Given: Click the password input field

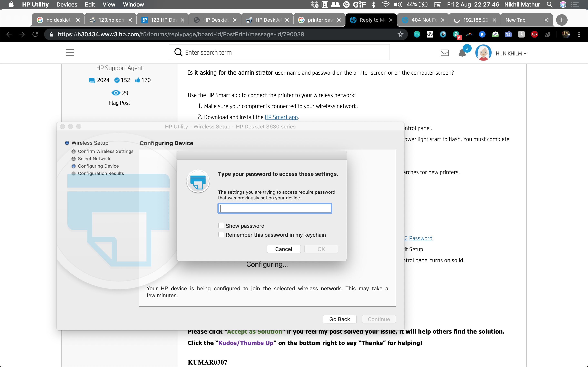Looking at the screenshot, I should tap(274, 208).
